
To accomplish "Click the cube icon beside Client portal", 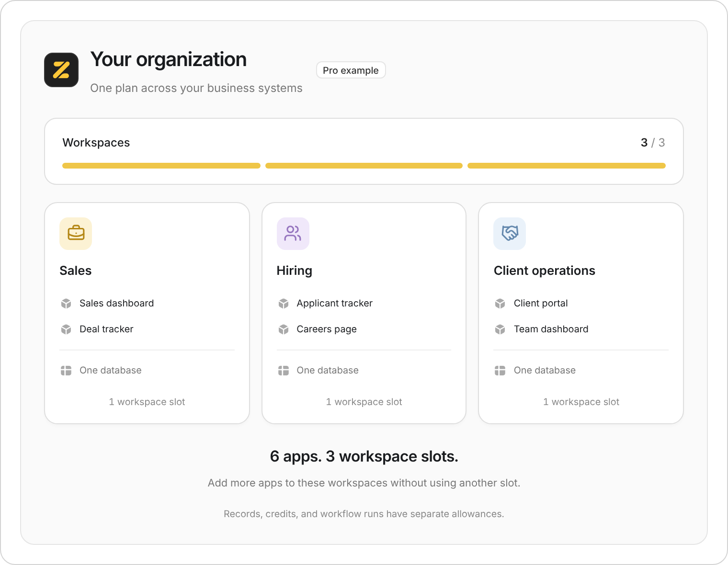I will click(500, 304).
